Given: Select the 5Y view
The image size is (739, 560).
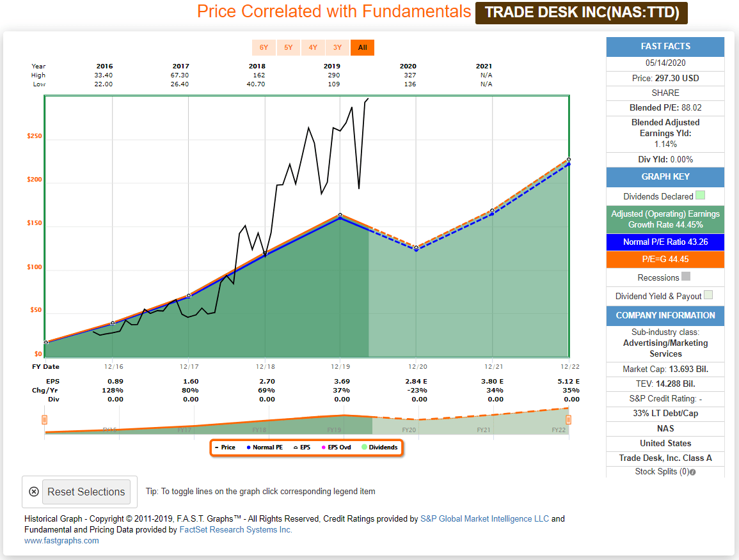Looking at the screenshot, I should click(288, 47).
